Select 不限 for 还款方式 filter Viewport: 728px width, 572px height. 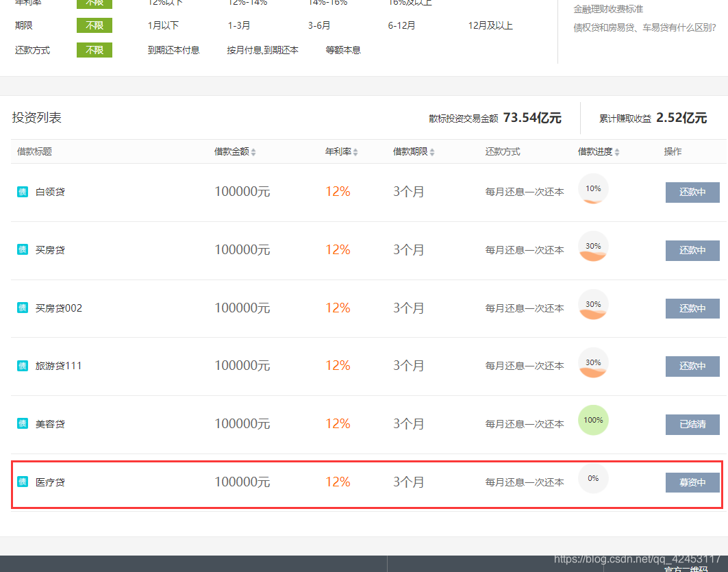click(x=95, y=50)
